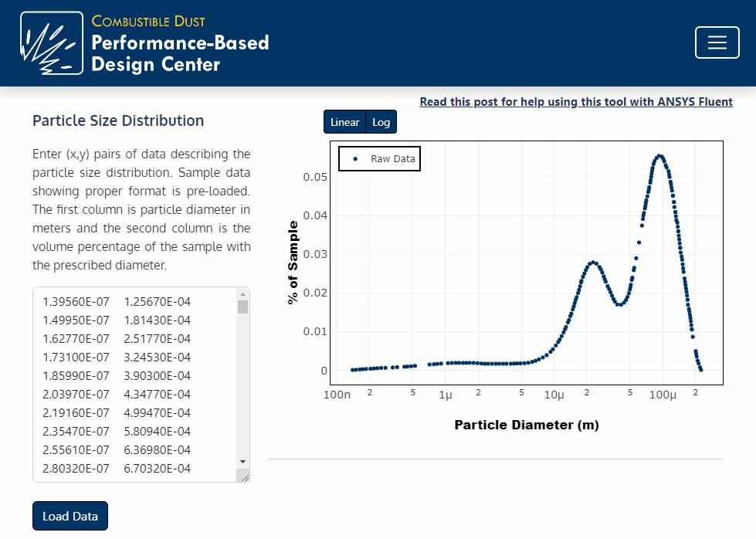
Task: Click value 2.35470E-07 in data
Action: (x=76, y=432)
